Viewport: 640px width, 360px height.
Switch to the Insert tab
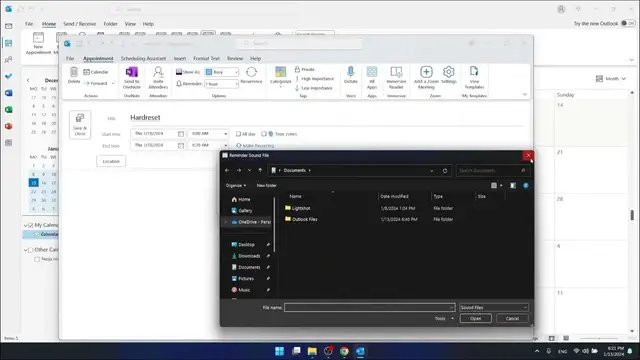coord(180,58)
